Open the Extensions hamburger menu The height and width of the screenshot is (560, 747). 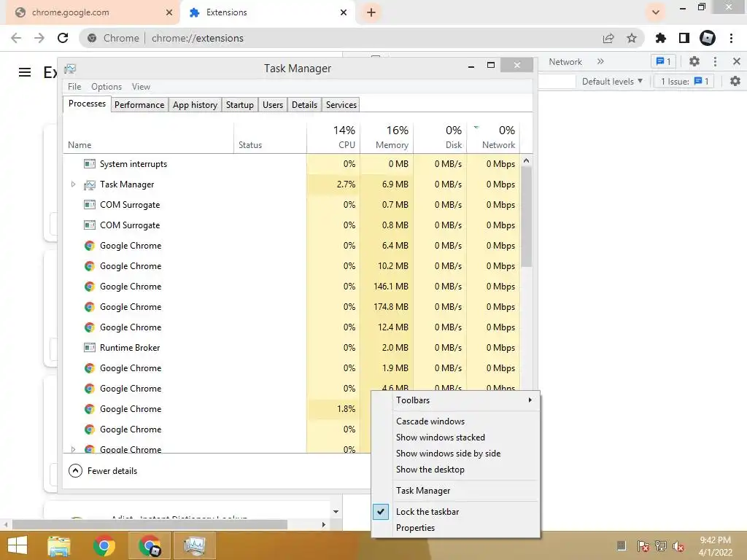[25, 72]
